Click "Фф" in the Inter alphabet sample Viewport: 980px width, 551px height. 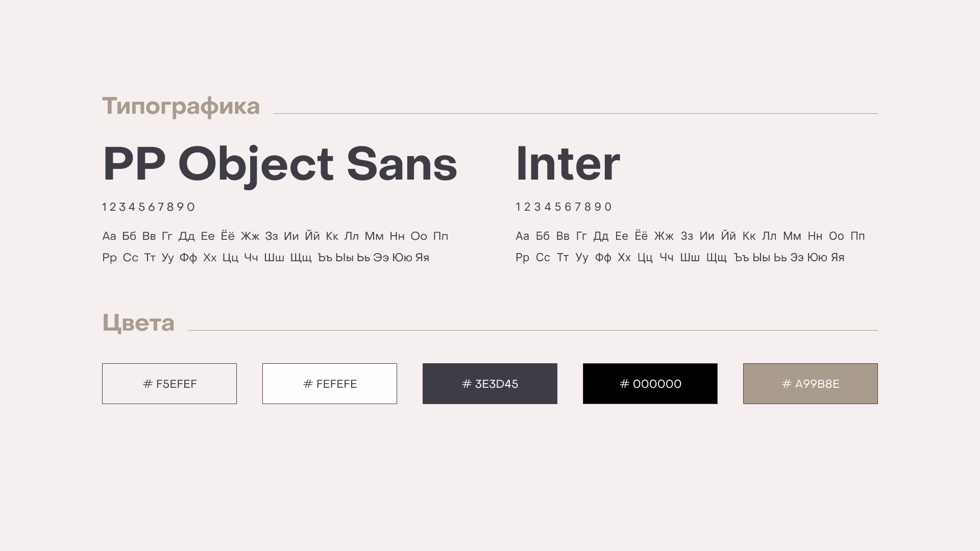pos(603,258)
